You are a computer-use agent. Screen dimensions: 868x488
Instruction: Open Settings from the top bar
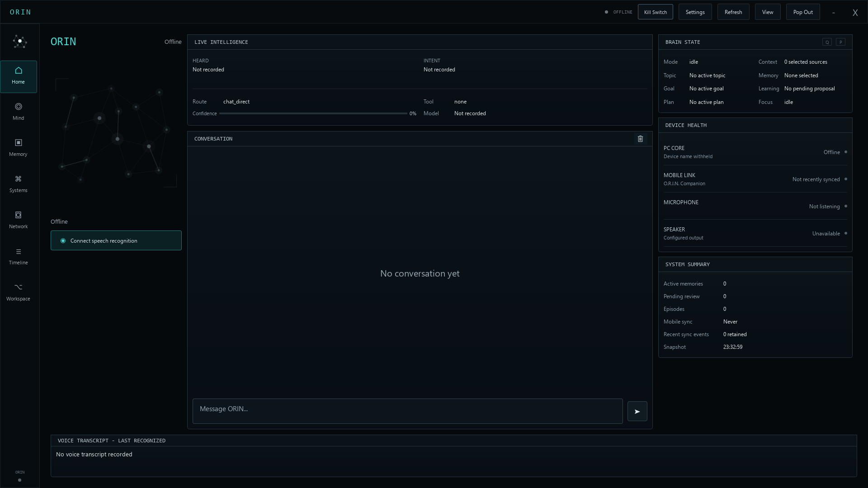coord(695,12)
